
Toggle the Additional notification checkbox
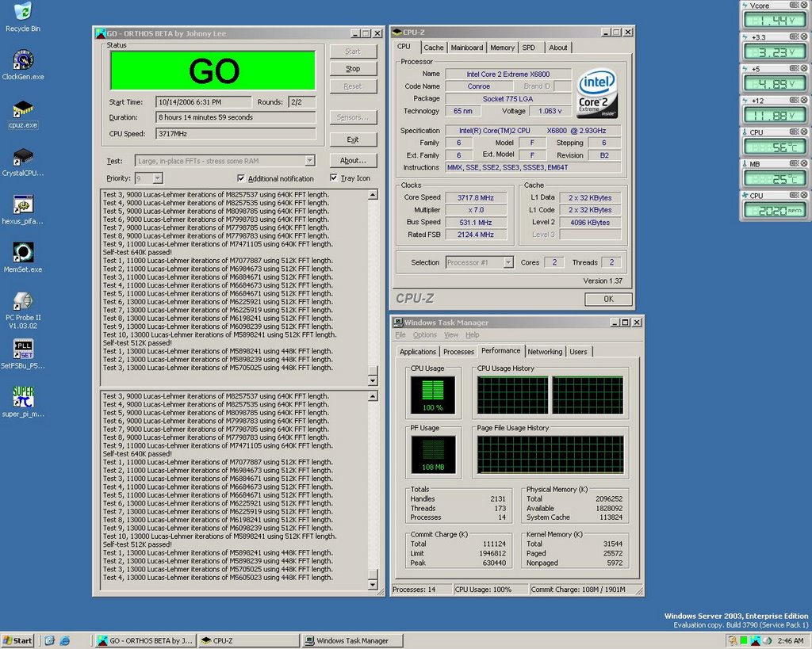pyautogui.click(x=241, y=178)
